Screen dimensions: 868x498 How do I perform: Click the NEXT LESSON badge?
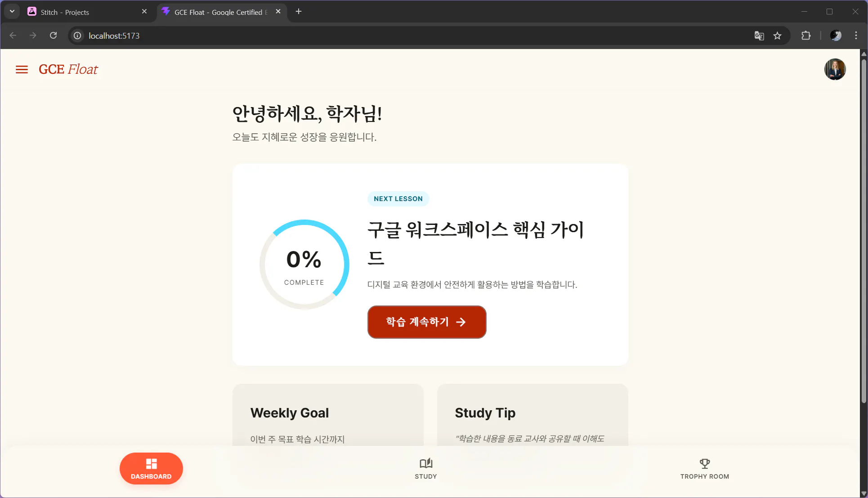tap(398, 199)
